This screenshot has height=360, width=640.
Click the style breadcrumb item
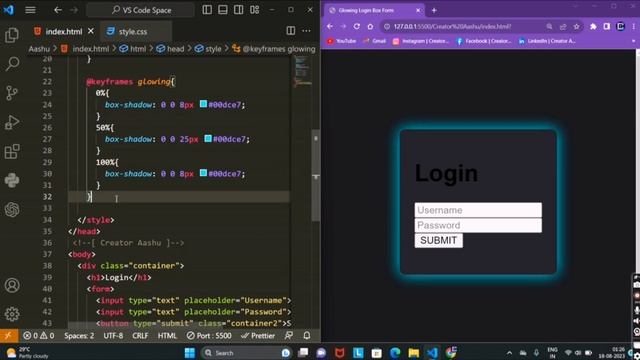point(208,49)
